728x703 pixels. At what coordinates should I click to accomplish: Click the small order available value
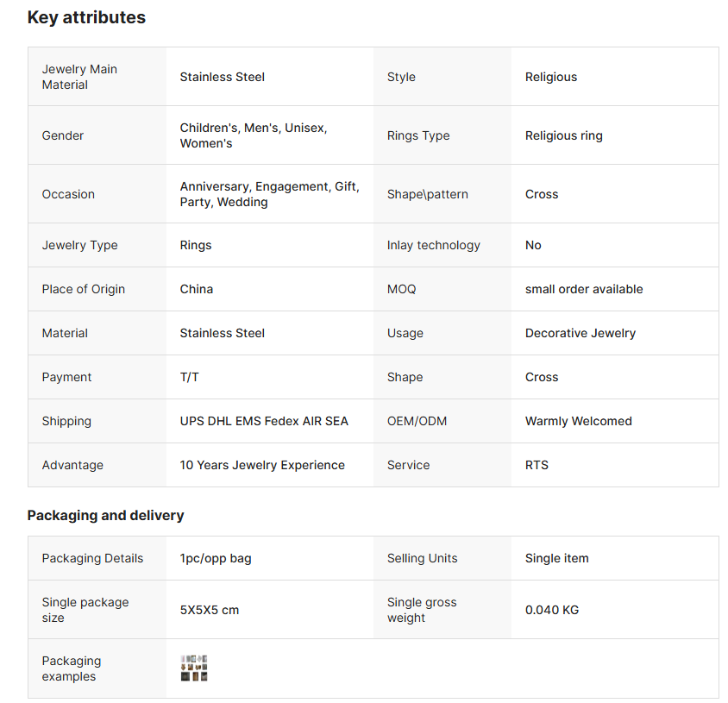point(584,289)
